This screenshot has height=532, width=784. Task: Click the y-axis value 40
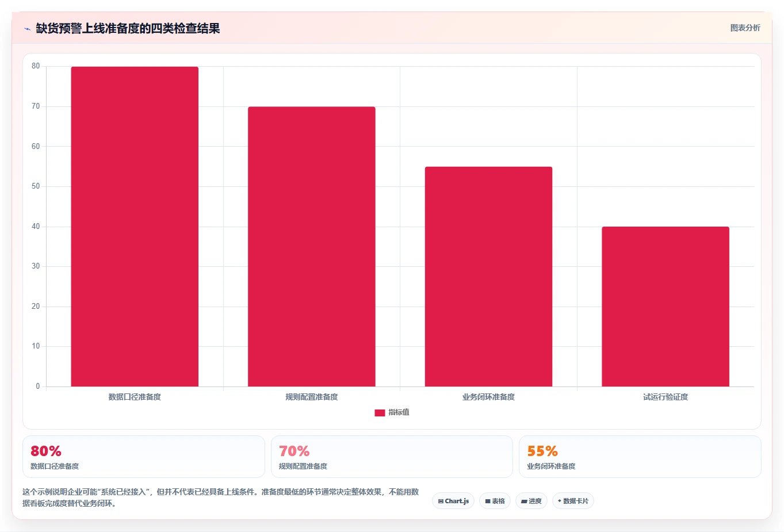tap(36, 227)
